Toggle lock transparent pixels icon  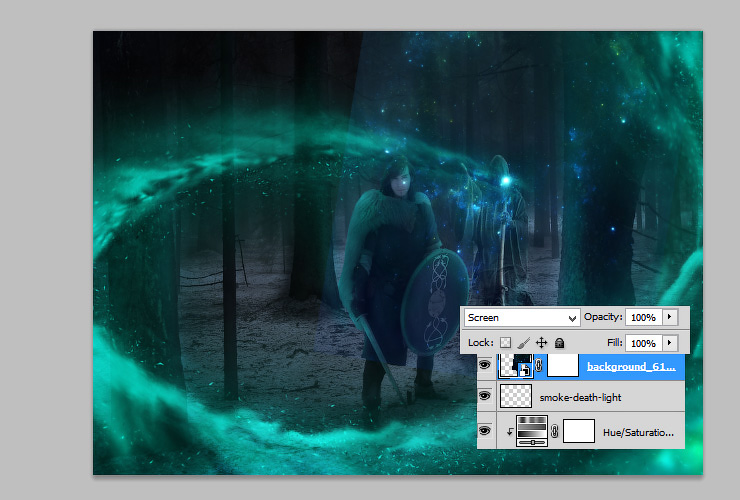tap(505, 343)
